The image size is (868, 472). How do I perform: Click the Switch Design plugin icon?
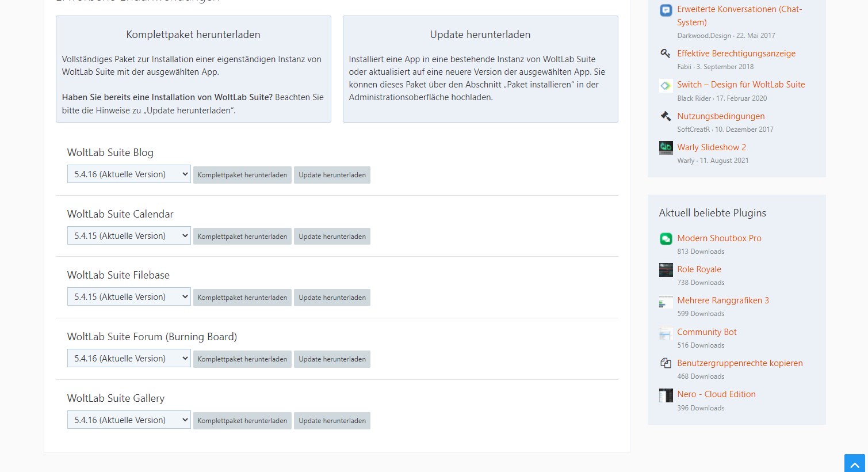click(x=666, y=85)
